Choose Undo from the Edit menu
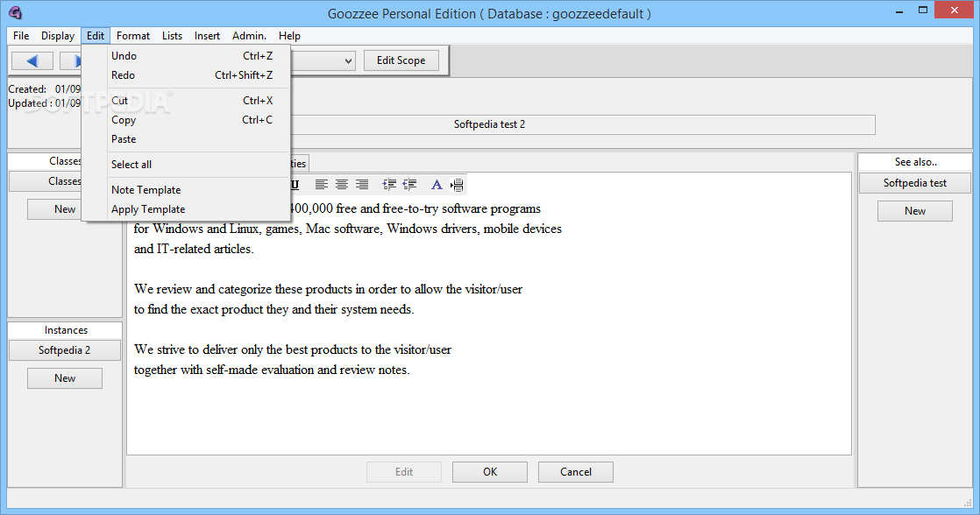This screenshot has height=515, width=980. click(x=186, y=55)
